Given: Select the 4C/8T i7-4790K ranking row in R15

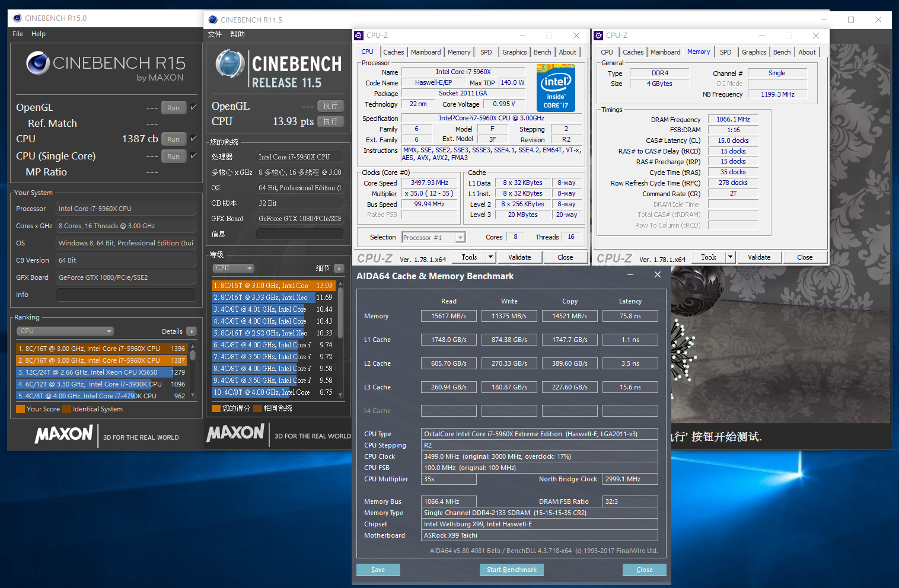Looking at the screenshot, I should click(101, 396).
